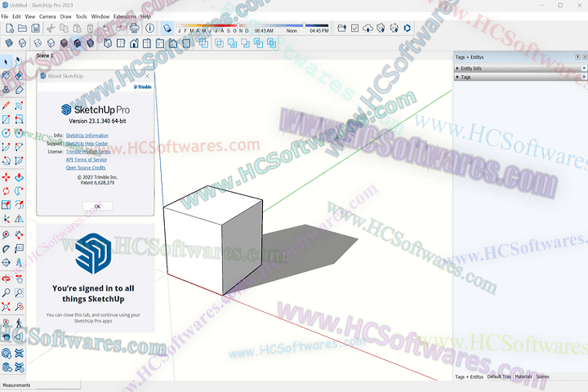Pick the Paint Bucket tool

(6, 75)
